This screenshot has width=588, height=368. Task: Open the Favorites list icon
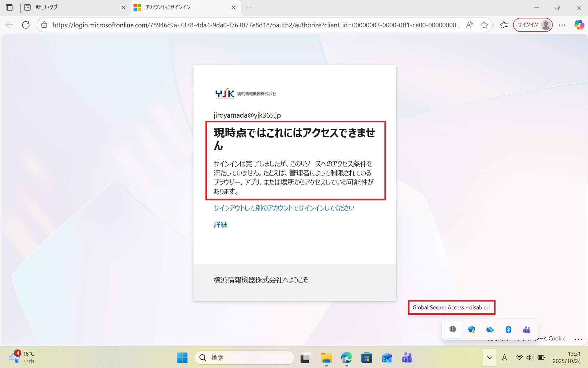pyautogui.click(x=504, y=25)
